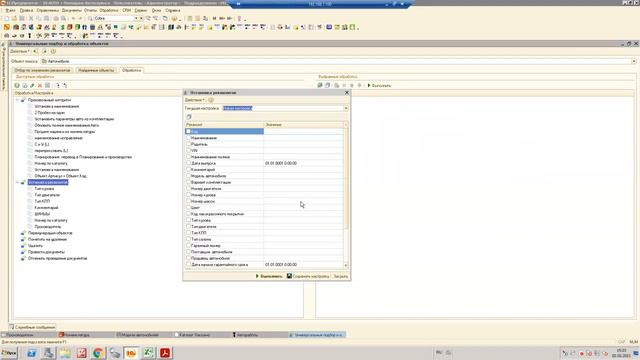Click the first round add icon above the processing tree

[x=17, y=85]
